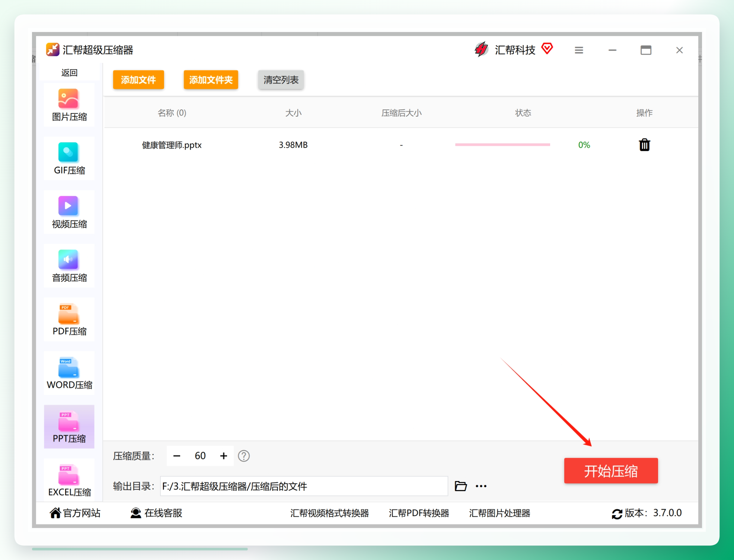Click the 汇帮科技 brand text
Image resolution: width=734 pixels, height=560 pixels.
[515, 50]
